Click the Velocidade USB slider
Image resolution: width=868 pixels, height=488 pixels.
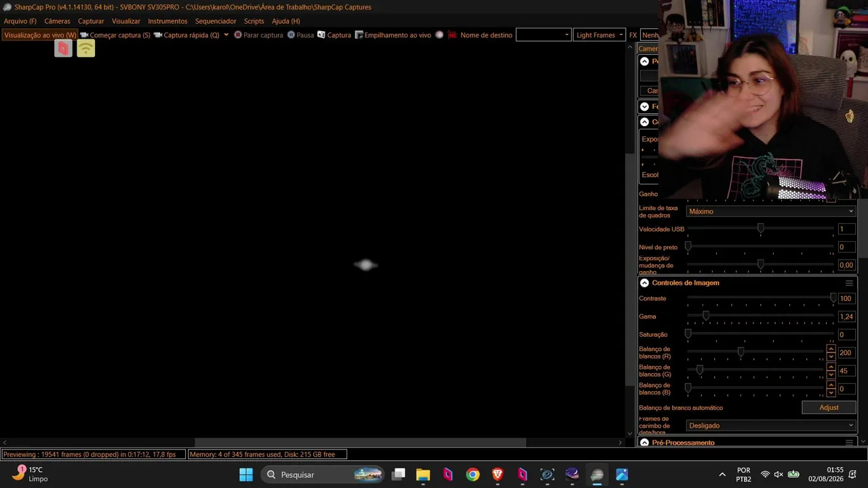click(x=760, y=229)
